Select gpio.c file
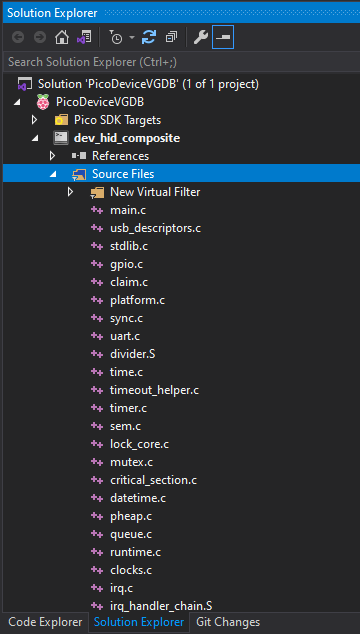The height and width of the screenshot is (634, 360). 126,264
